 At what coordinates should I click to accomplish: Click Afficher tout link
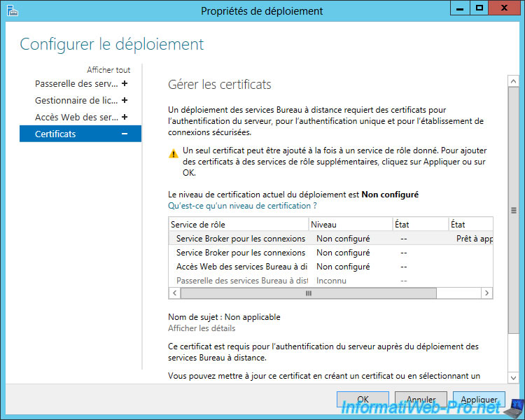[x=108, y=70]
